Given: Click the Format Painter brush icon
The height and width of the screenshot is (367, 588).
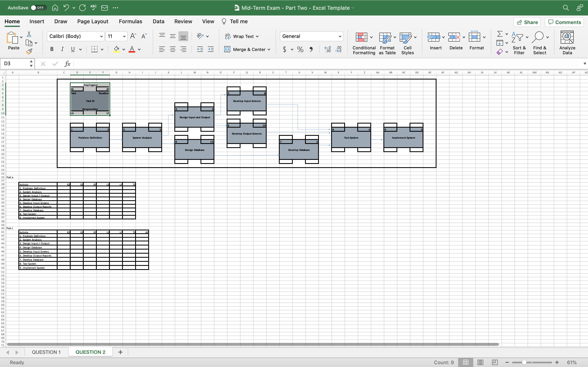Looking at the screenshot, I should [x=29, y=51].
